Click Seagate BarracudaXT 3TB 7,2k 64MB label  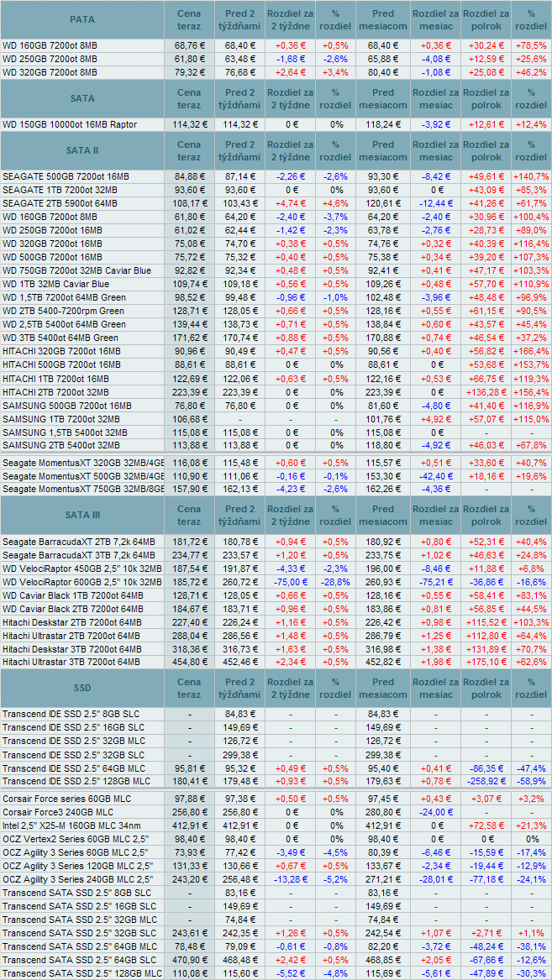(79, 554)
